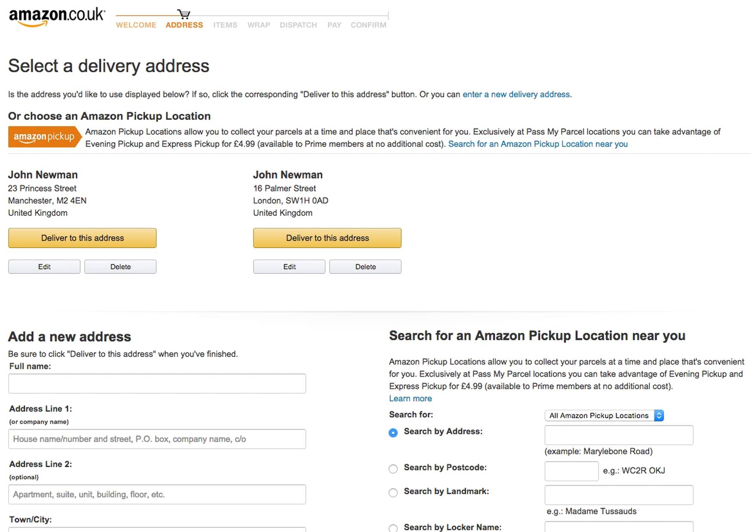Image resolution: width=756 pixels, height=532 pixels.
Task: Open the CONFIRM checkout step
Action: coord(368,25)
